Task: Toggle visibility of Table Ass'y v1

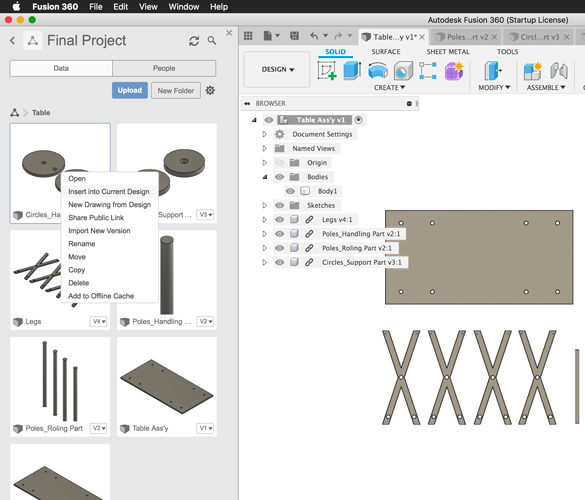Action: click(269, 120)
